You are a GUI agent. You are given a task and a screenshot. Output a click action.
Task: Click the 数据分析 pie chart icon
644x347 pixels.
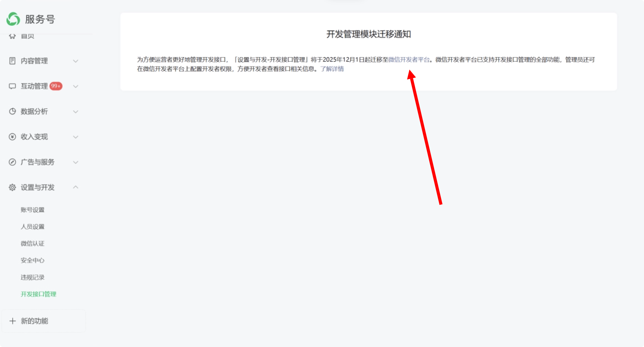12,112
